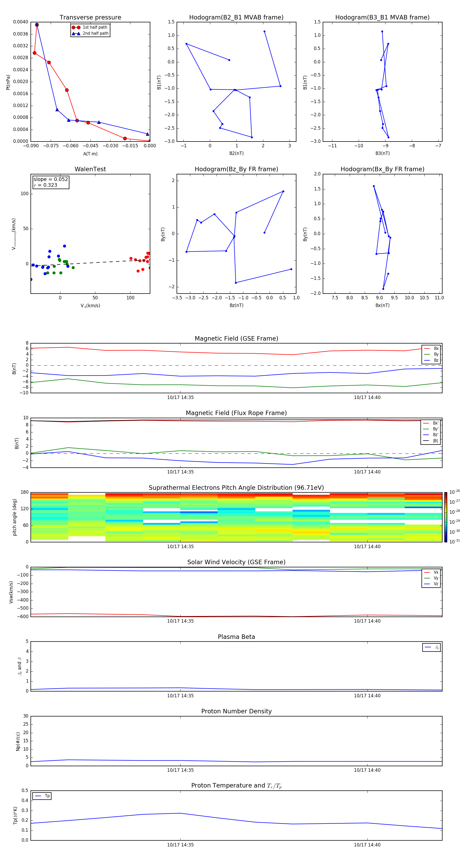Click the 'Hodogram(Bx_By FR frame)' title
Screen dimensions: 473x868
click(x=382, y=169)
